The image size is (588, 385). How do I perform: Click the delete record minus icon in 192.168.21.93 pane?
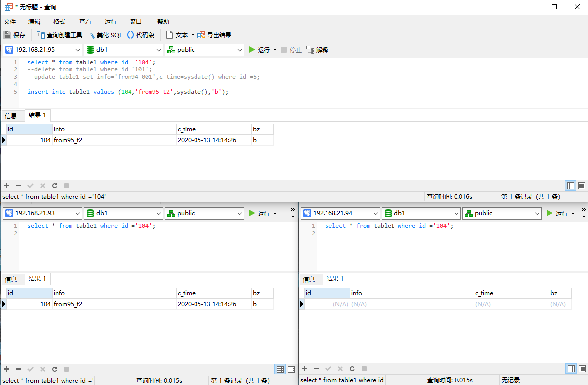[19, 369]
